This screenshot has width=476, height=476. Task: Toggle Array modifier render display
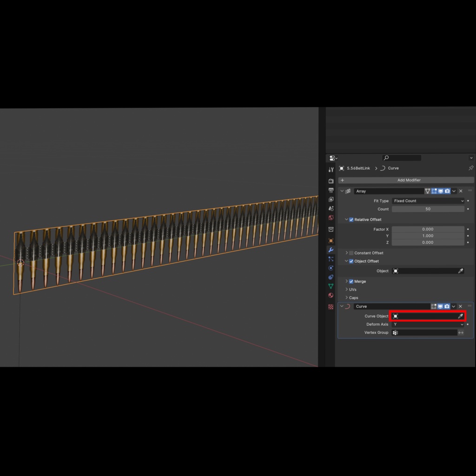pos(448,191)
